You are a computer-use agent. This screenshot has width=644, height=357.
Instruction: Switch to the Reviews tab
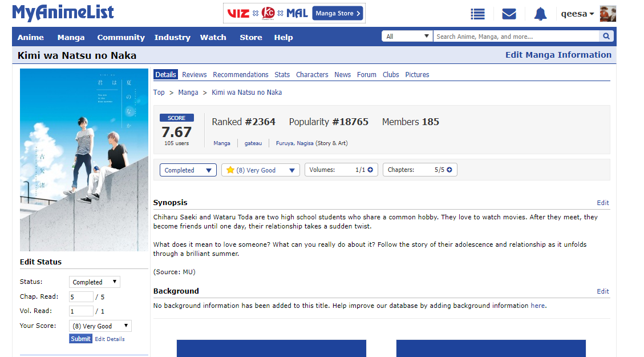point(194,75)
